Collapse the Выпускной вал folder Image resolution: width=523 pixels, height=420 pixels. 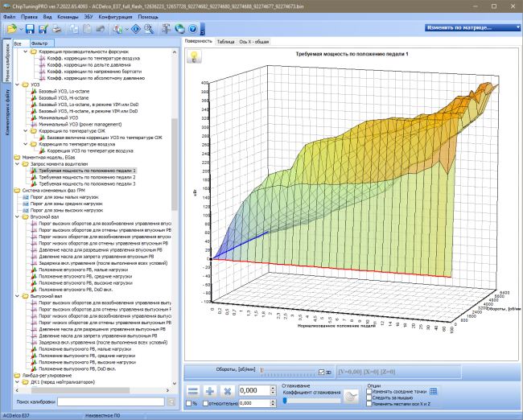point(17,296)
